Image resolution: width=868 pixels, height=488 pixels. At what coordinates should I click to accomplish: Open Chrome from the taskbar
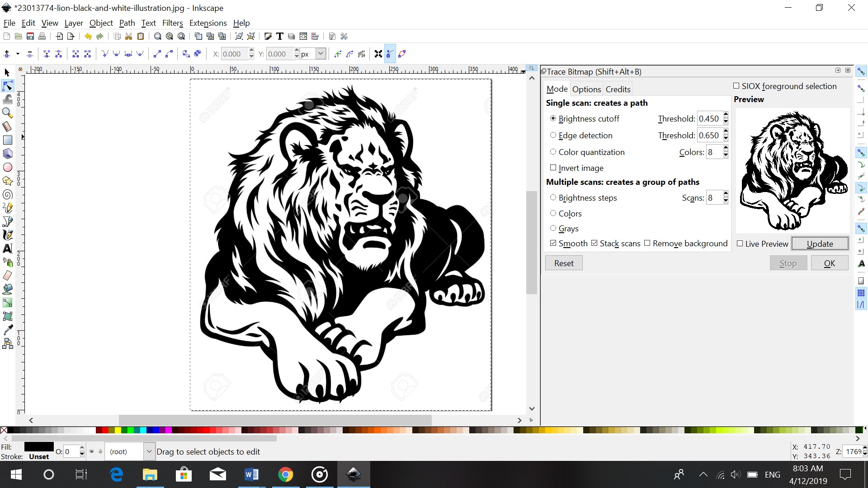(285, 474)
